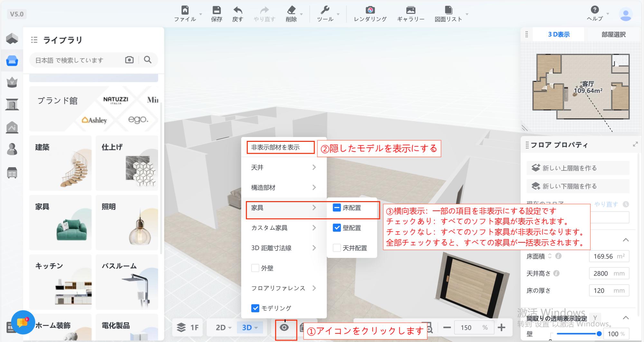Open the 図面リスト icon
The height and width of the screenshot is (342, 644).
pyautogui.click(x=449, y=10)
